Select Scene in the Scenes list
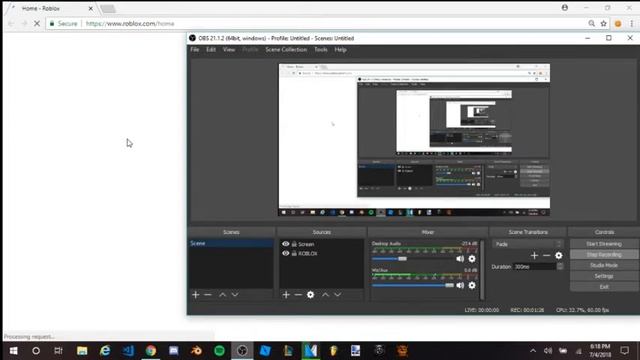 pos(231,243)
